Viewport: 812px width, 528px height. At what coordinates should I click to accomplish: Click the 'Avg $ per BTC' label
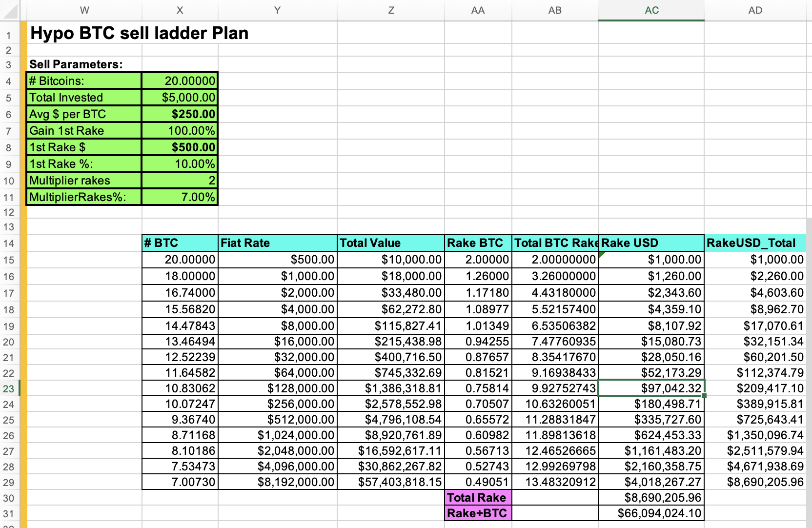(x=84, y=114)
